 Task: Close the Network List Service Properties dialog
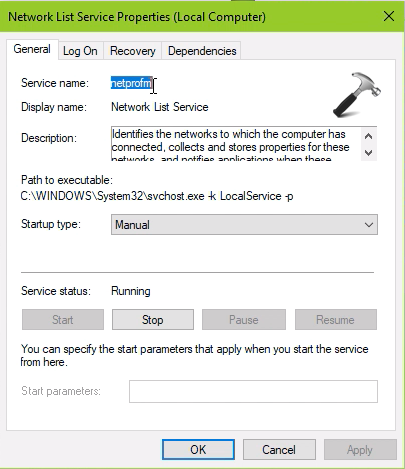tap(389, 16)
